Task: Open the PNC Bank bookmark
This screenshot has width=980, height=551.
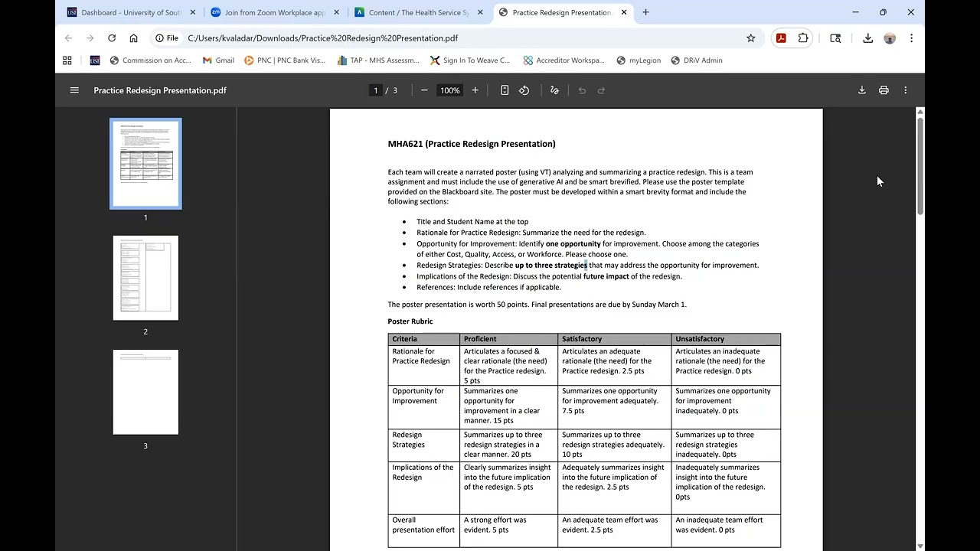Action: 285,60
